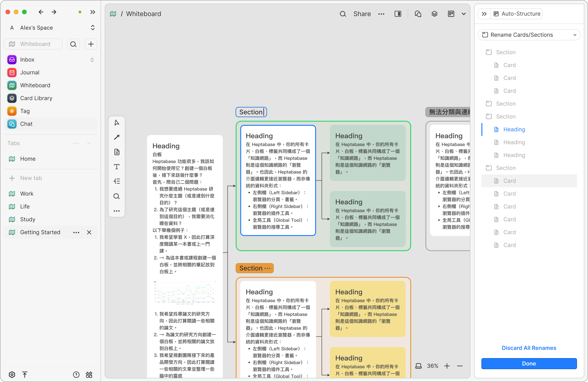Expand the Alex's Space workspace switcher
This screenshot has height=382, width=588.
click(x=93, y=28)
